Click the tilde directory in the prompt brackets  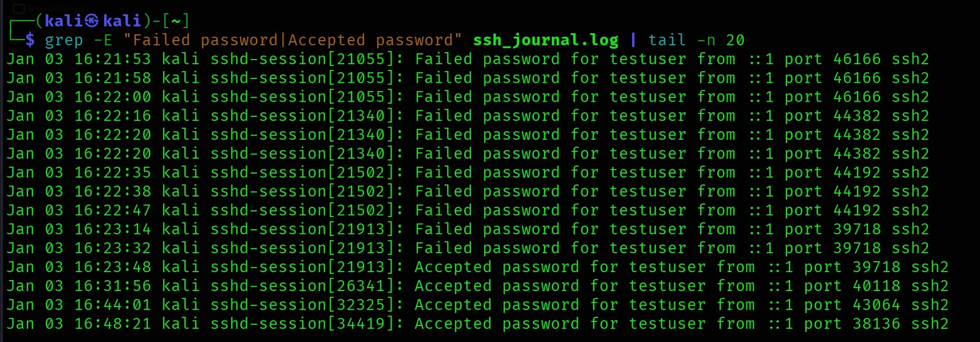[176, 21]
